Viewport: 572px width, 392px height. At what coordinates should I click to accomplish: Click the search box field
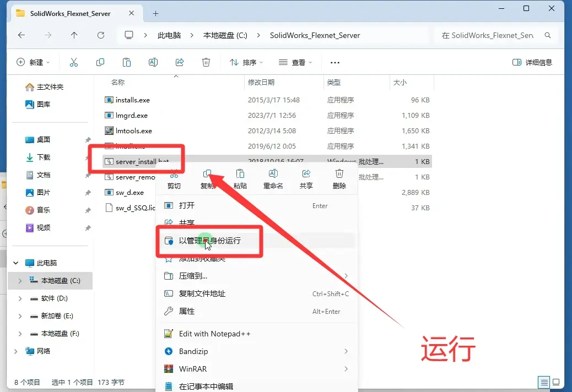pyautogui.click(x=496, y=35)
